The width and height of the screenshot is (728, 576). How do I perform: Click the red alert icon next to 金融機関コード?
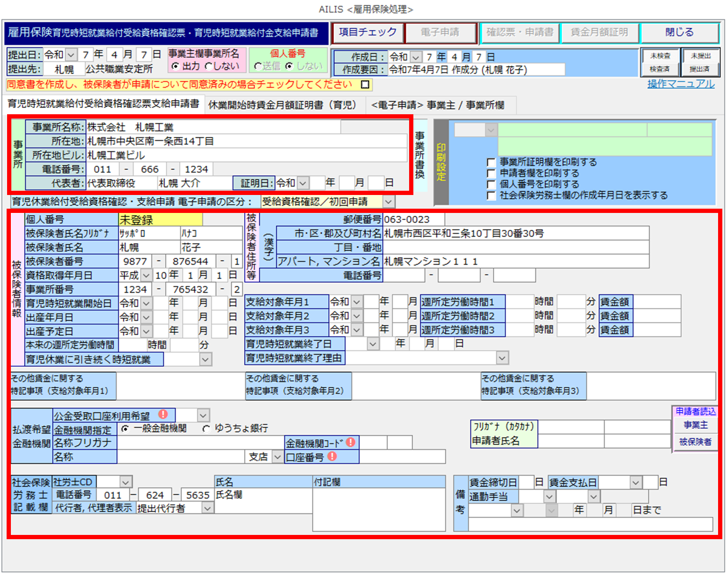(351, 442)
